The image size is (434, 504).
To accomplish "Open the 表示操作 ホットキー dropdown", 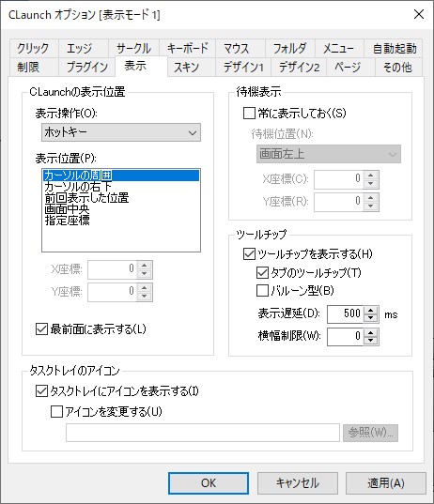I will (121, 132).
